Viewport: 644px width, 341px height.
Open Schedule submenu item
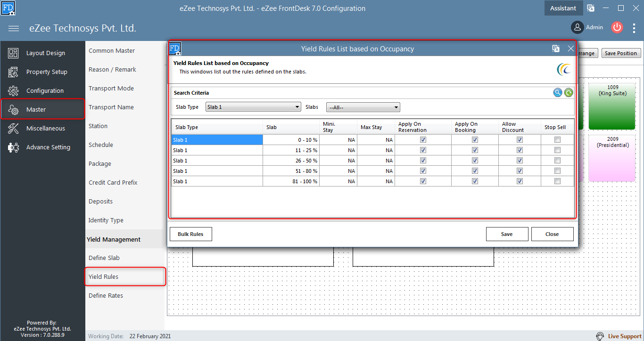click(101, 145)
